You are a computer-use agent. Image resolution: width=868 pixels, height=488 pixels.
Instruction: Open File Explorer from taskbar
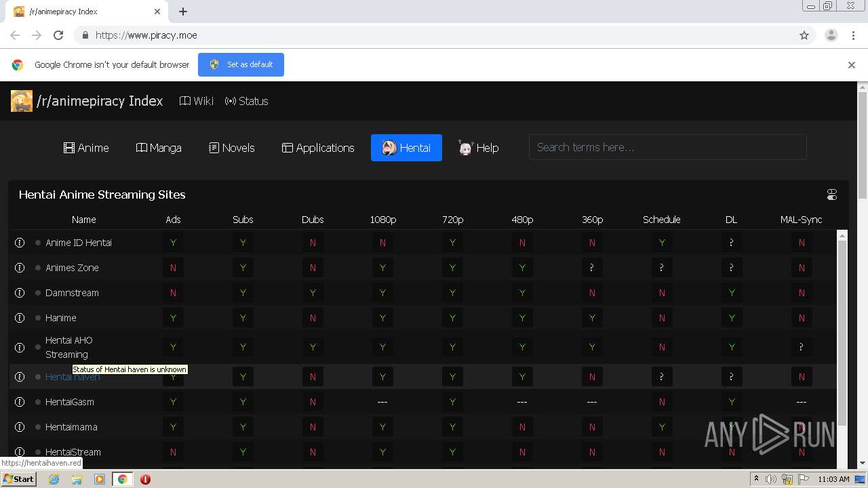77,479
